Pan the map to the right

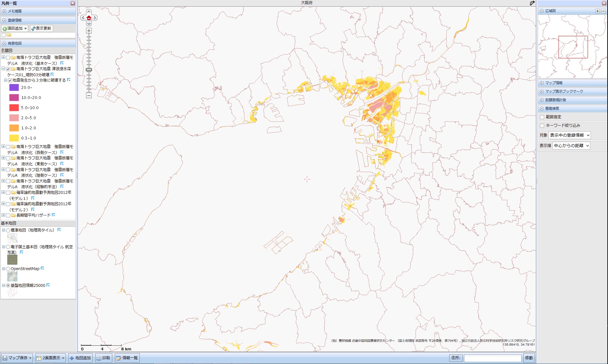click(x=95, y=18)
